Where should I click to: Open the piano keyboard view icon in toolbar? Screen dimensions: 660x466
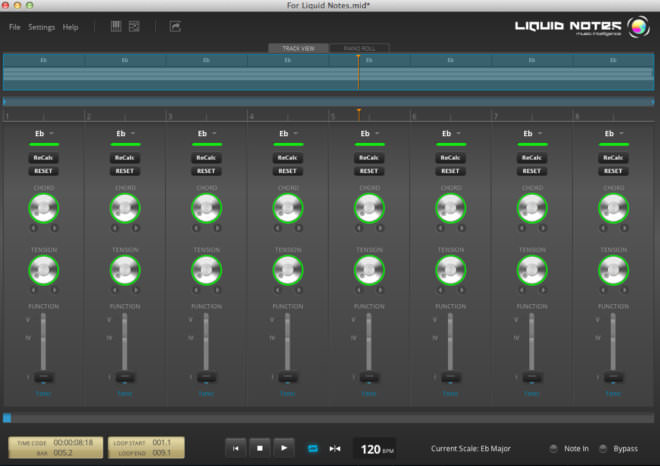(116, 27)
